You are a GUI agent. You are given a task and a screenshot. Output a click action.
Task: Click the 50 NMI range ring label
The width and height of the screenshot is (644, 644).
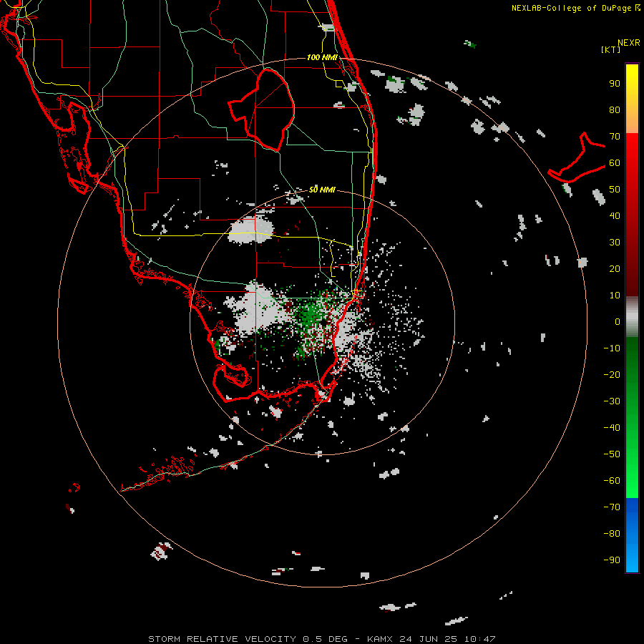(x=322, y=190)
